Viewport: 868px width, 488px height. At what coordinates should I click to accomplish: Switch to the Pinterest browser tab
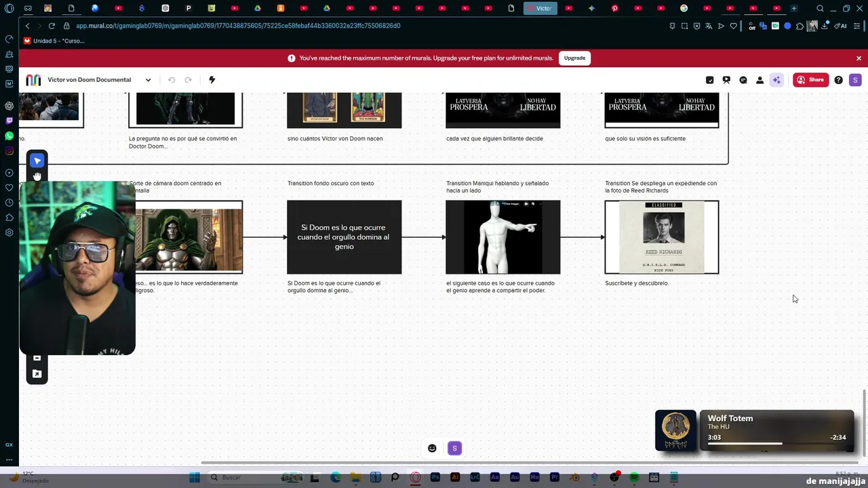click(x=615, y=8)
